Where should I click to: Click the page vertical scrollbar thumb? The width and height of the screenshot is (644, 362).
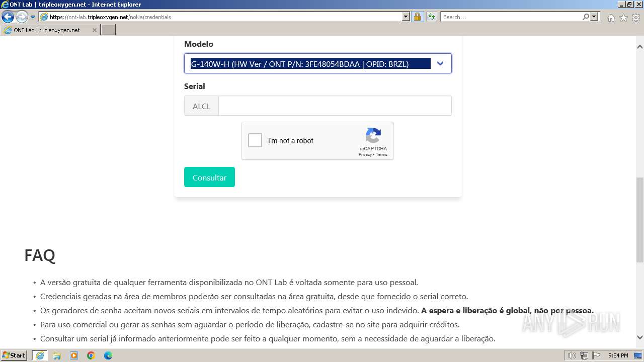639,220
